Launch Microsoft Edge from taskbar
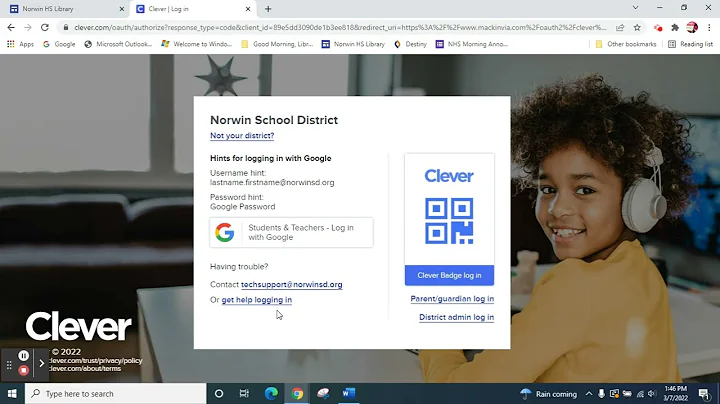Viewport: 720px width, 404px height. pos(271,394)
